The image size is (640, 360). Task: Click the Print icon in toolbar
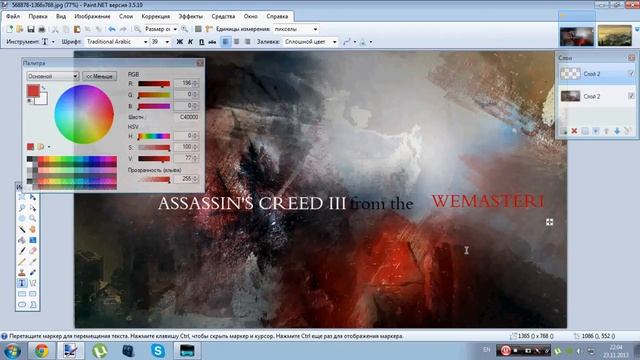[42, 29]
